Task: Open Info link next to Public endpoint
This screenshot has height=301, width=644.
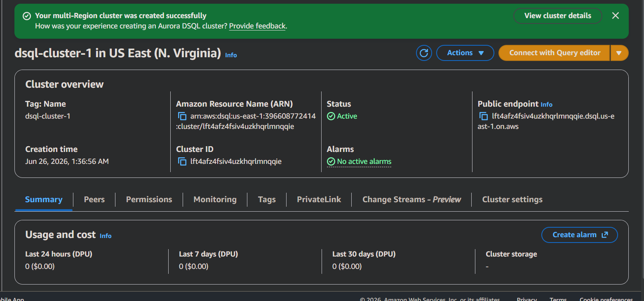Action: (546, 105)
